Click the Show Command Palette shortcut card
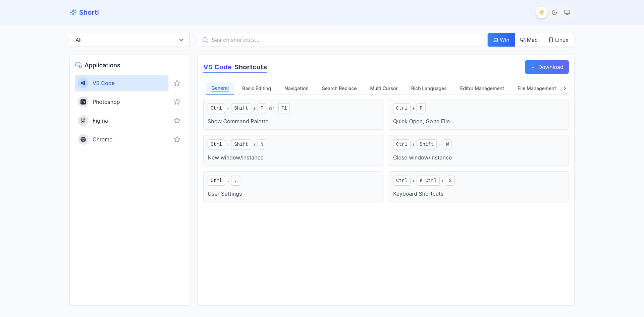644x317 pixels. click(x=293, y=114)
